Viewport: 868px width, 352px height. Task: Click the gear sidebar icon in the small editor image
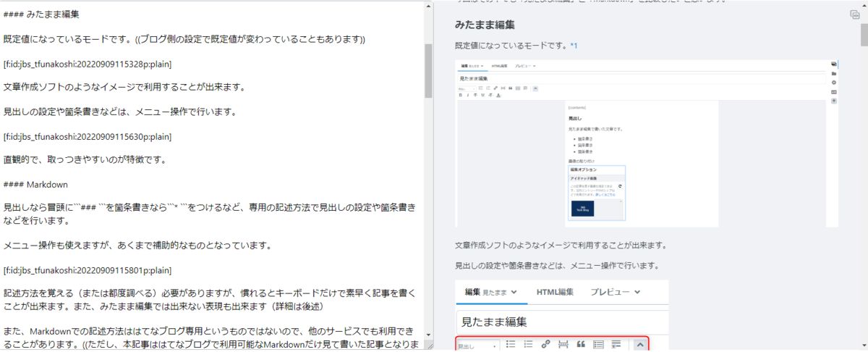[x=834, y=83]
